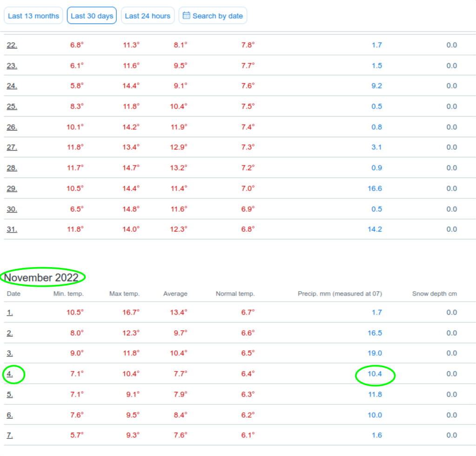The height and width of the screenshot is (456, 476).
Task: Select November 1 date link
Action: [10, 313]
